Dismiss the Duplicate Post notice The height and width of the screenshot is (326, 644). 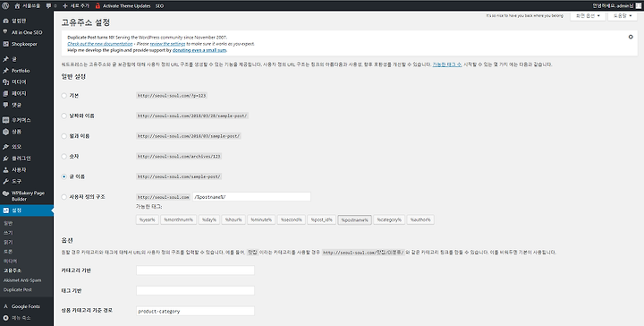(x=631, y=37)
